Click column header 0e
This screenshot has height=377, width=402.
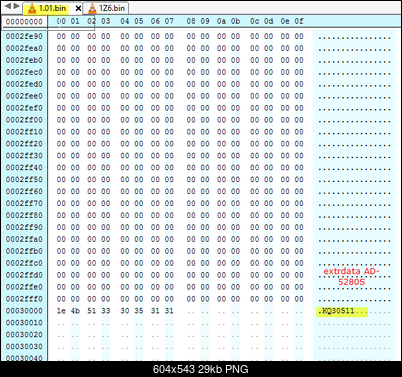point(285,21)
